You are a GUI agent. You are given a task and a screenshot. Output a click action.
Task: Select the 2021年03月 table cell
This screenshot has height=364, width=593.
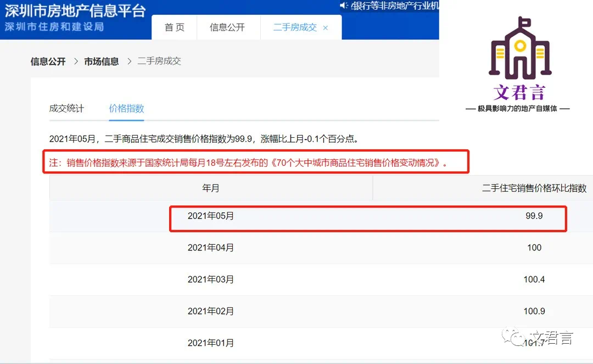pos(211,279)
